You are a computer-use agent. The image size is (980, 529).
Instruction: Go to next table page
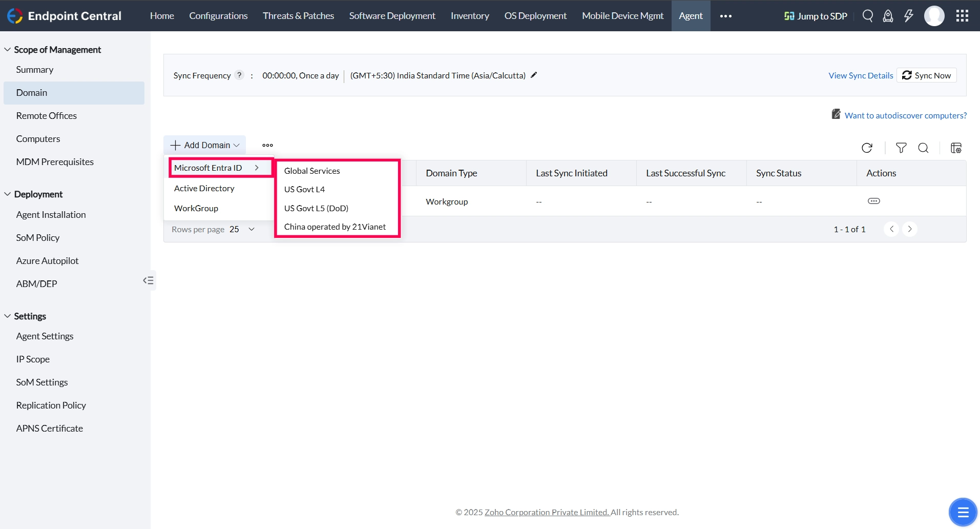(x=910, y=229)
